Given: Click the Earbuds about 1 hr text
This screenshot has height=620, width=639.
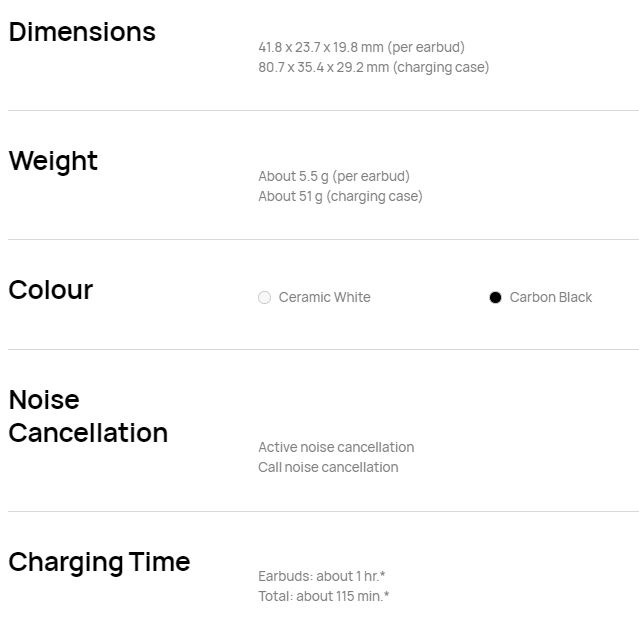Looking at the screenshot, I should 322,576.
